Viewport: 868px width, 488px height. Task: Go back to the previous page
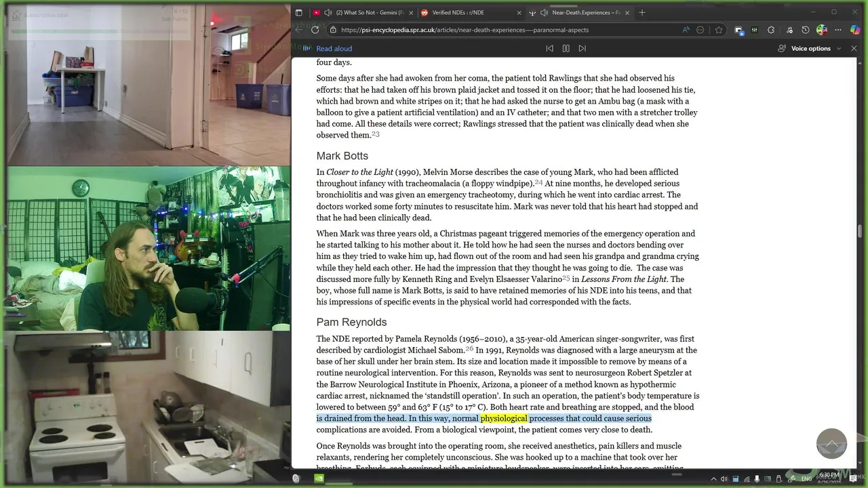[x=299, y=30]
